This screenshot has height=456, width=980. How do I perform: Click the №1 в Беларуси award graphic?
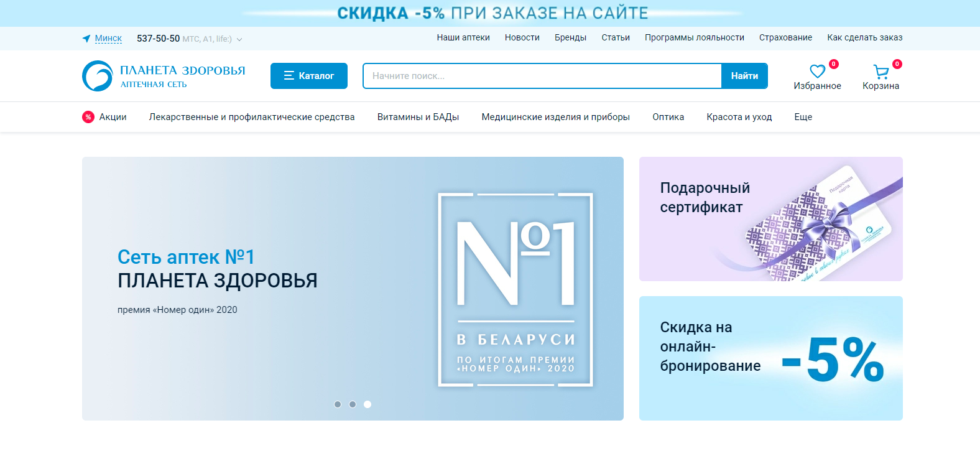(x=515, y=290)
